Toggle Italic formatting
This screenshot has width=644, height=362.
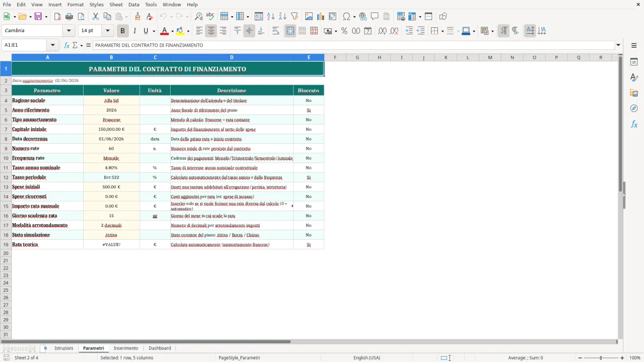(135, 31)
